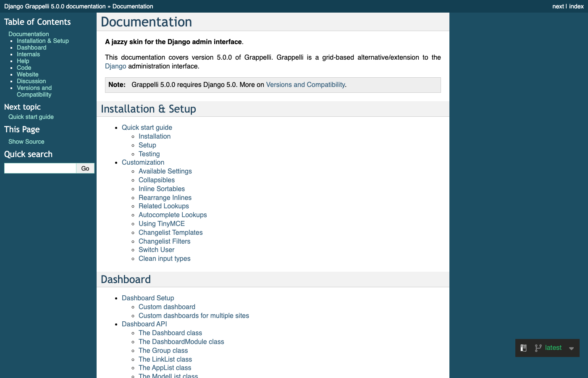Open the Autocomplete Lookups link
Screen dimensions: 588x378
coord(173,215)
